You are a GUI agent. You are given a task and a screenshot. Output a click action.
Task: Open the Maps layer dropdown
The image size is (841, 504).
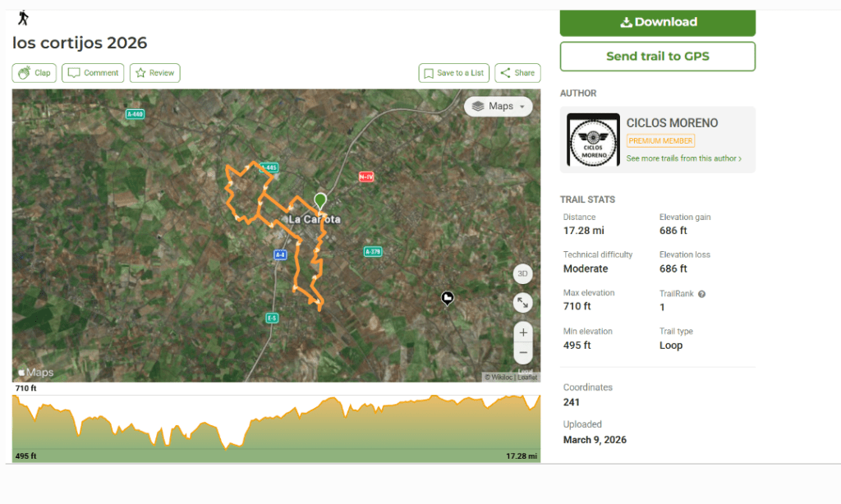[499, 107]
